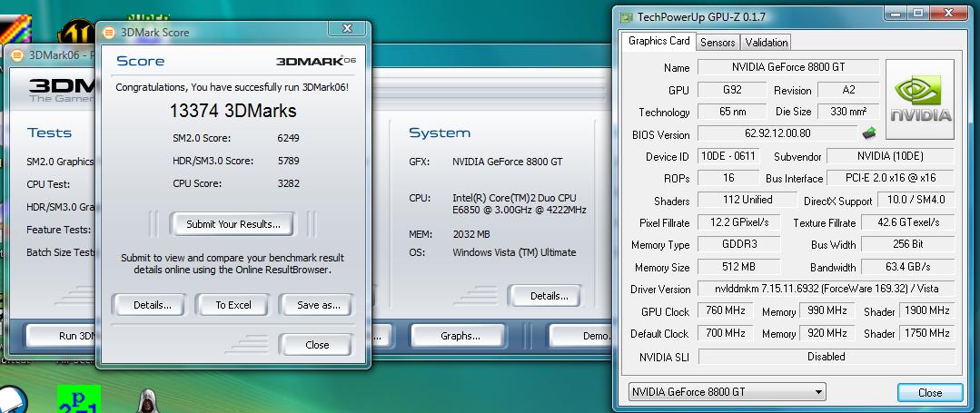Select the Graphics Card tab
980x413 pixels.
[658, 41]
